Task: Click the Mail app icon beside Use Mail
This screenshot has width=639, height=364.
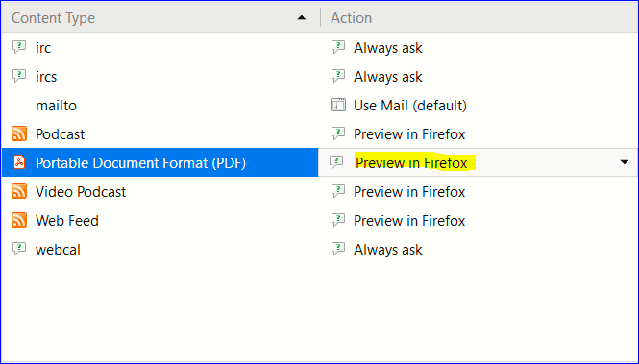Action: [338, 105]
